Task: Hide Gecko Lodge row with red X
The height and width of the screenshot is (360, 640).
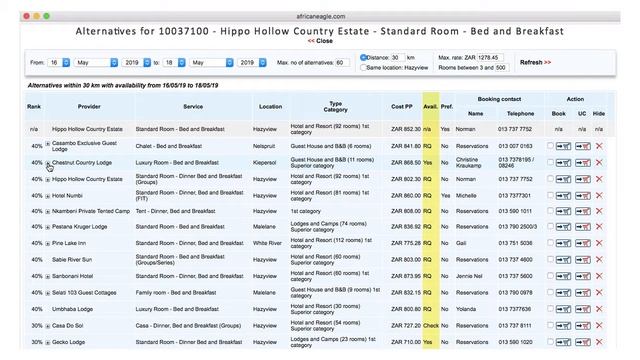Action: (599, 342)
